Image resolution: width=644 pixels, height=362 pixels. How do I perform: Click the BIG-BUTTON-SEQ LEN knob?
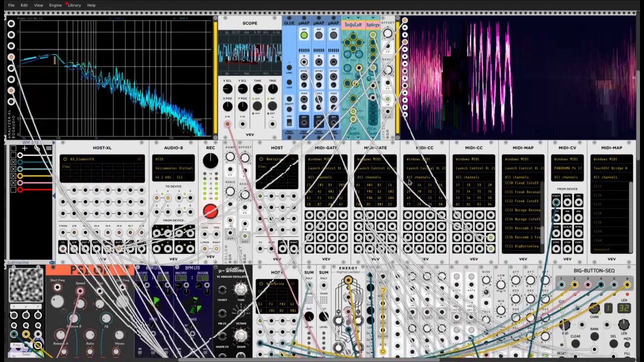point(623,324)
